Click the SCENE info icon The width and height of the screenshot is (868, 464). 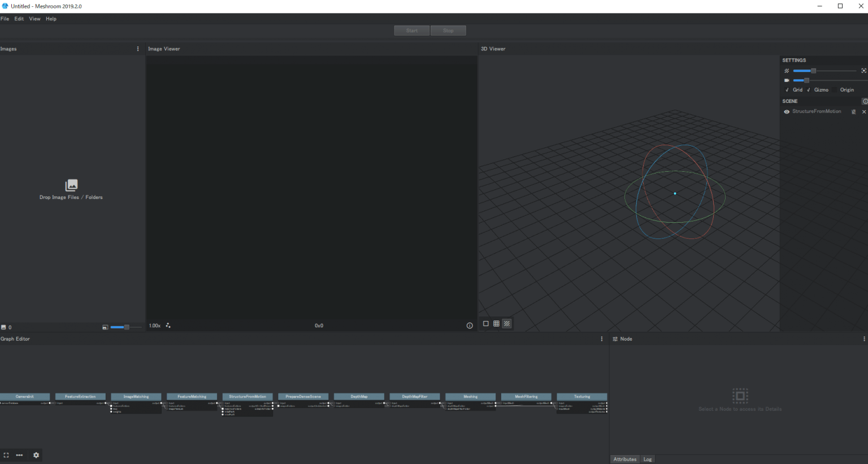click(865, 101)
